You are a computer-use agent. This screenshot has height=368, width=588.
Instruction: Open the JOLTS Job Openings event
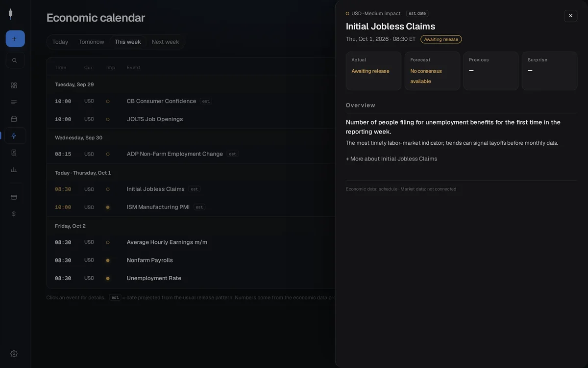(x=191, y=119)
